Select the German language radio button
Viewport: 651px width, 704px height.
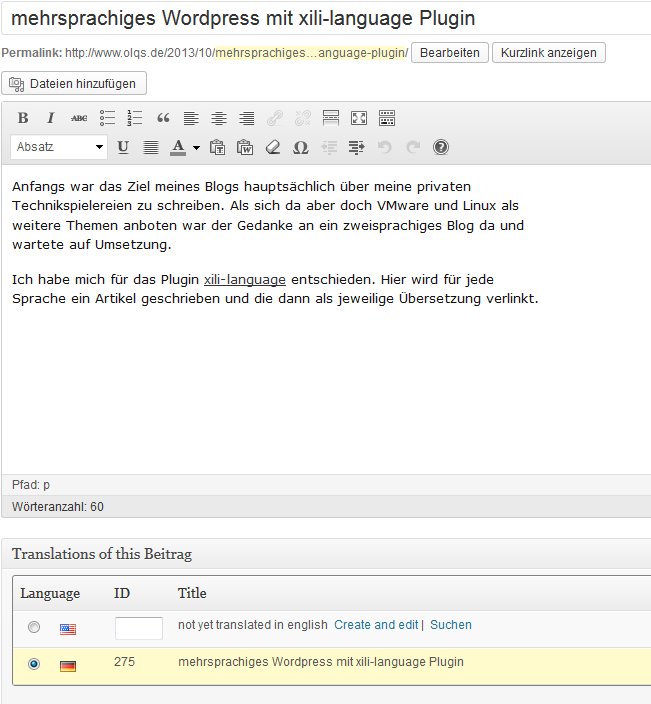(34, 664)
